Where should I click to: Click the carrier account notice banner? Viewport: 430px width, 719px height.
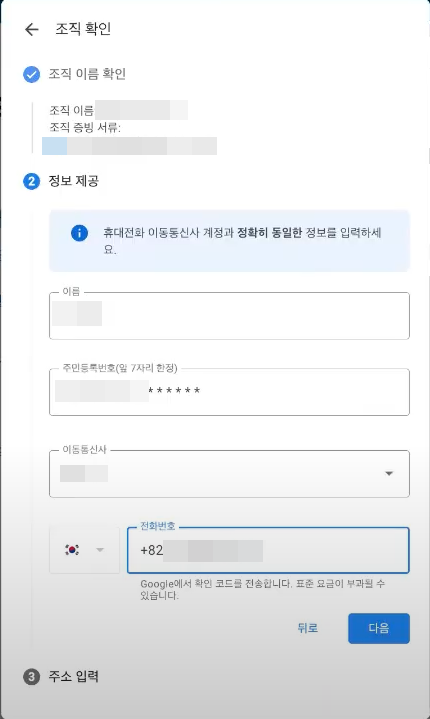click(x=229, y=241)
